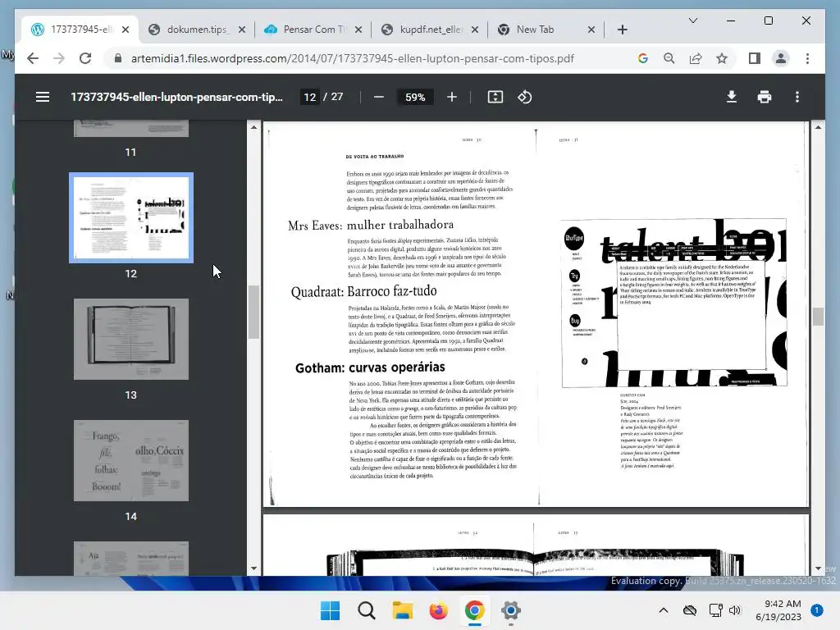Click document scroll up arrow
The image size is (840, 630).
coord(818,127)
